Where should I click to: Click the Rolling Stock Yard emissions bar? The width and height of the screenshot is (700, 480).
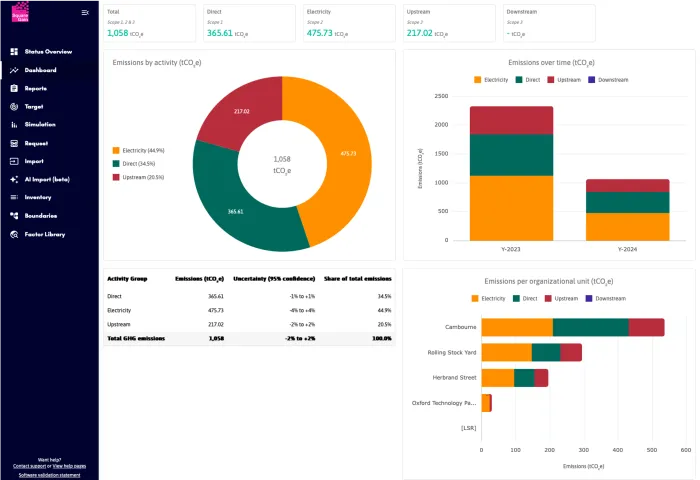(x=531, y=352)
